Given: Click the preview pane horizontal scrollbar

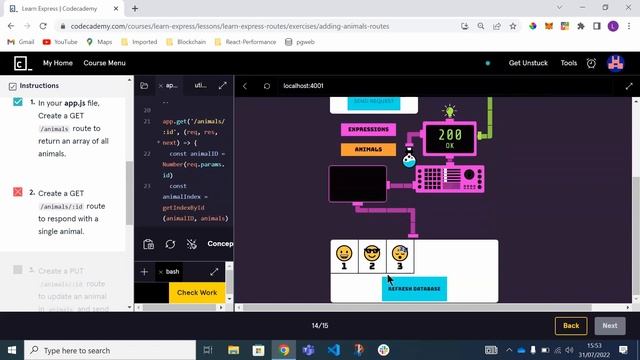Looking at the screenshot, I should [x=418, y=307].
